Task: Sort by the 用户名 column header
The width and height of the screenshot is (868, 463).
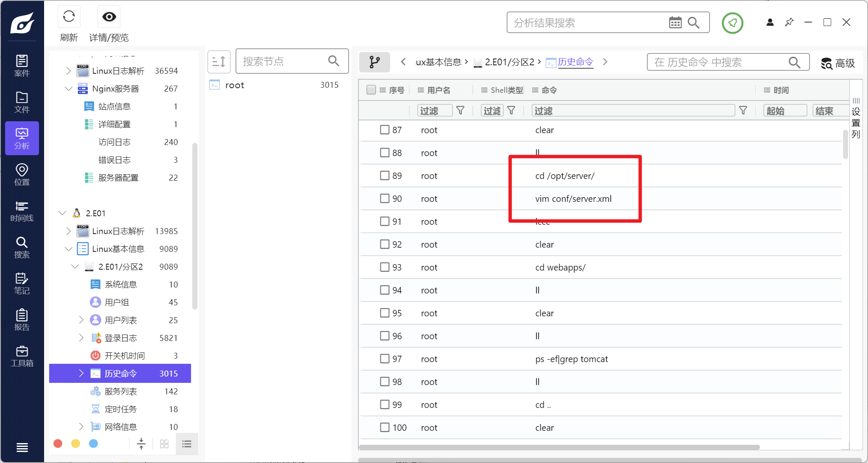Action: tap(439, 90)
